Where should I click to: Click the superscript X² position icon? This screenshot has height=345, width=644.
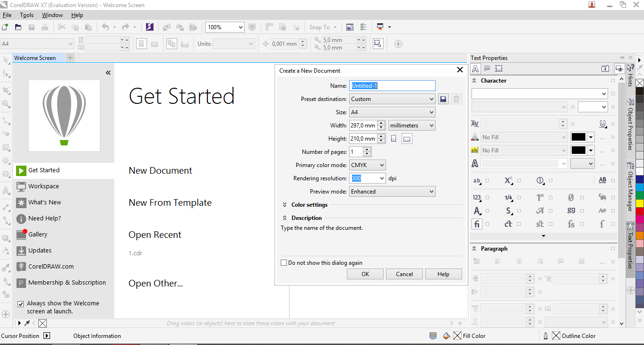coord(508,180)
